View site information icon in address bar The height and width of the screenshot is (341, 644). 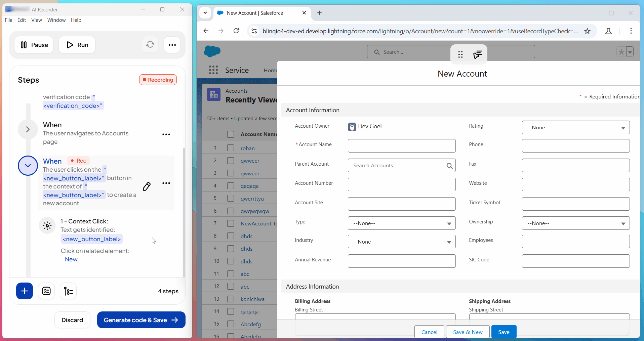point(254,31)
